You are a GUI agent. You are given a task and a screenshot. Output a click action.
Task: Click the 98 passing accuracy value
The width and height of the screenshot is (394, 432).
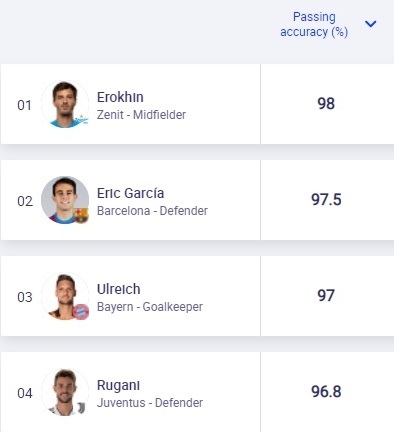pyautogui.click(x=326, y=103)
